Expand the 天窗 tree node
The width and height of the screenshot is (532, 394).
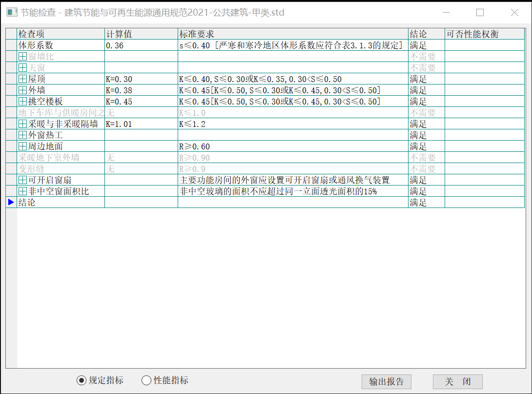[x=22, y=68]
